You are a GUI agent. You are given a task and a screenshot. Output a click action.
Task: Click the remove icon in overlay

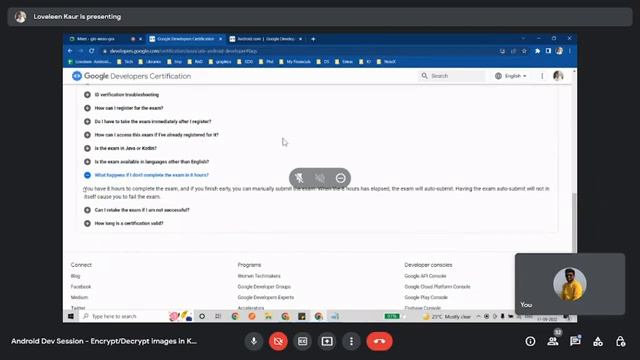point(341,178)
